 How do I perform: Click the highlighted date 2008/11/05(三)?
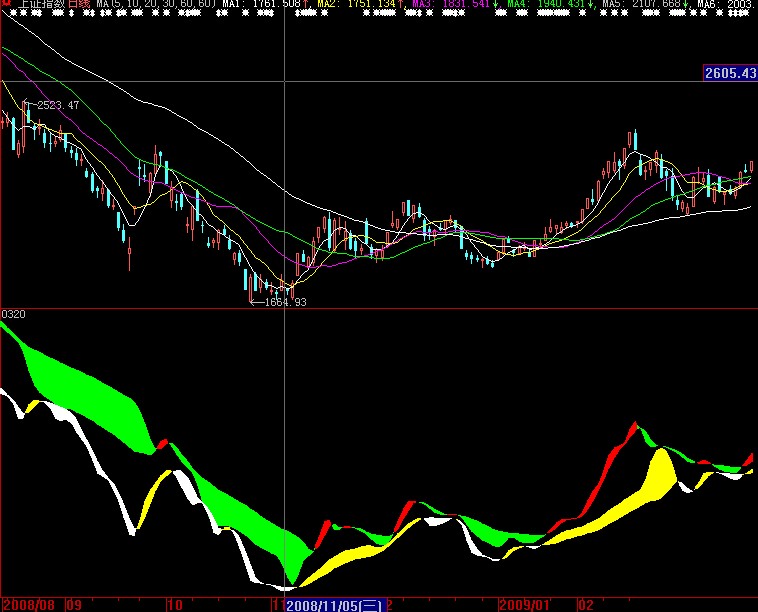(x=336, y=605)
